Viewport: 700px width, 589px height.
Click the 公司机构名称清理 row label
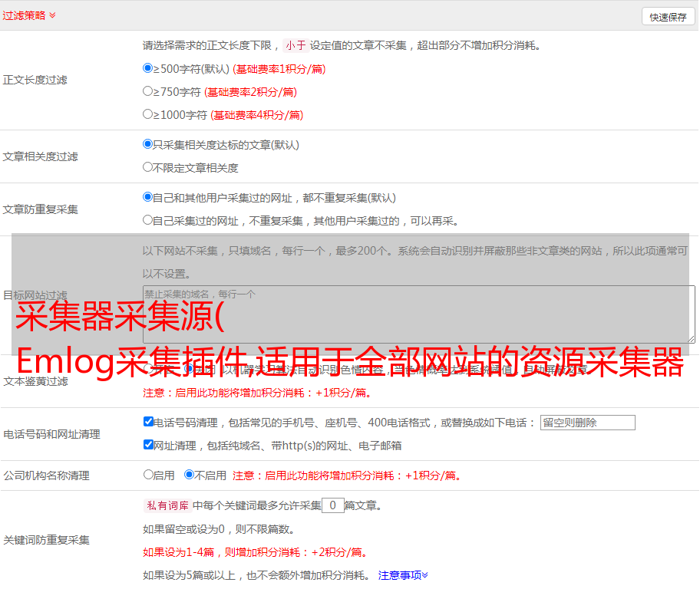[x=46, y=475]
